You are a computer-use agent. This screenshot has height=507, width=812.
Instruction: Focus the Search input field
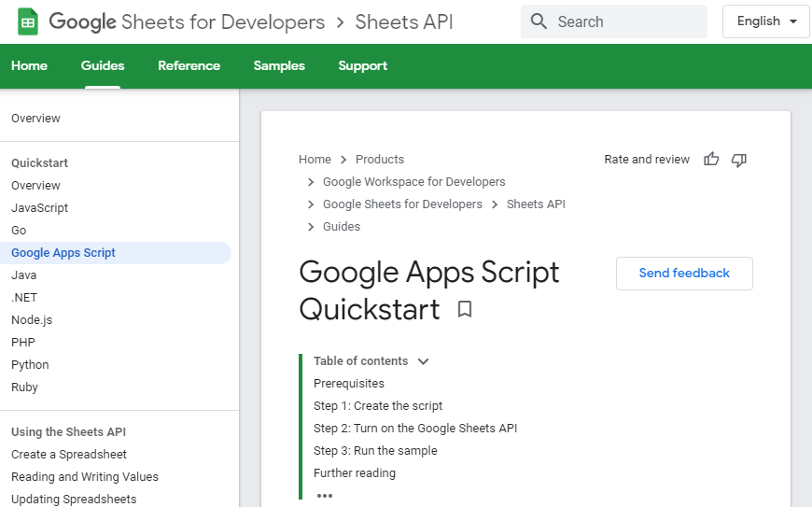[x=613, y=21]
